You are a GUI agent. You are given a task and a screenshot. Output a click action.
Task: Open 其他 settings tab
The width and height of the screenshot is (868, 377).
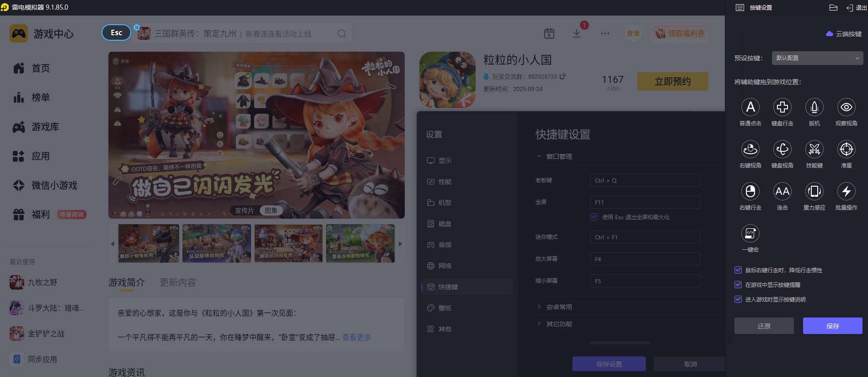pos(467,329)
